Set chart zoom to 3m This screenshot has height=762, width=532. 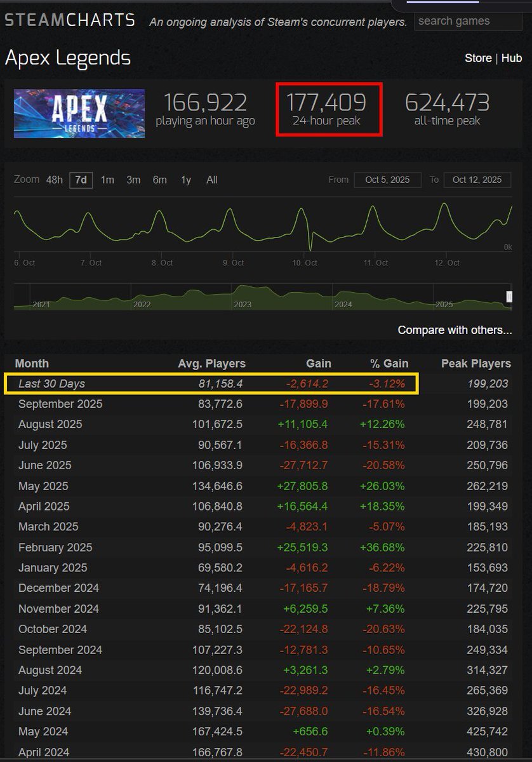(x=133, y=180)
